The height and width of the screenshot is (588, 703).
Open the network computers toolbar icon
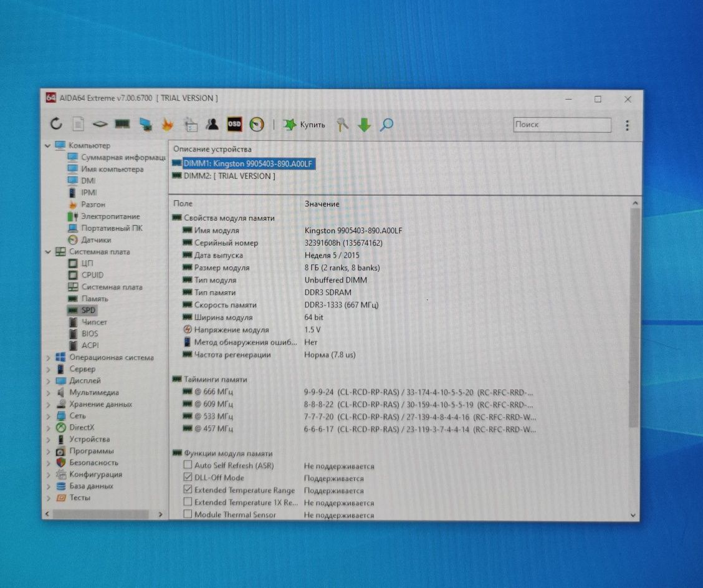[x=145, y=124]
